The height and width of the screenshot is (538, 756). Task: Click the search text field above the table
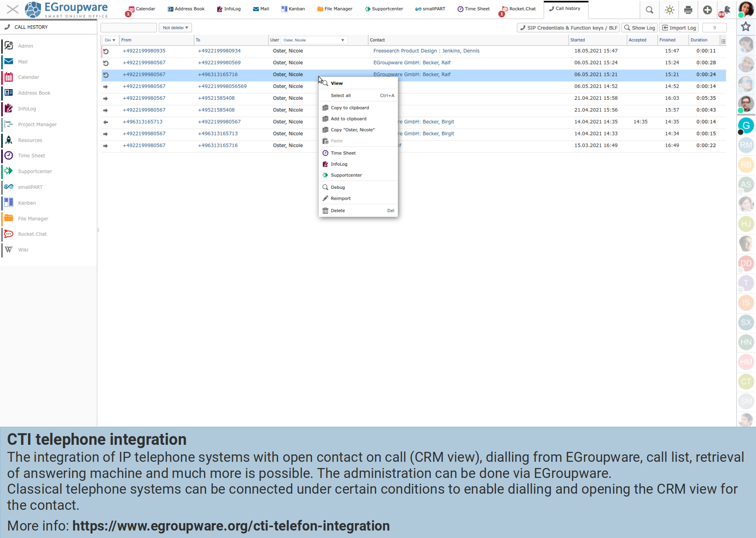[129, 28]
